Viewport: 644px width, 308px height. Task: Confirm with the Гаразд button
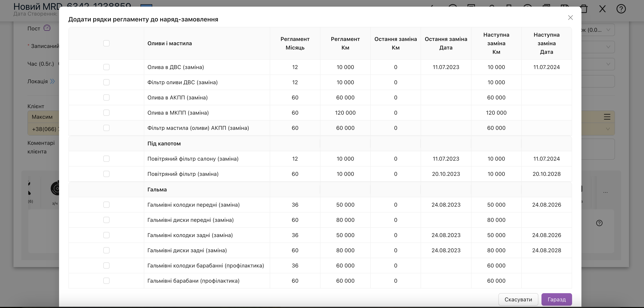tap(556, 299)
